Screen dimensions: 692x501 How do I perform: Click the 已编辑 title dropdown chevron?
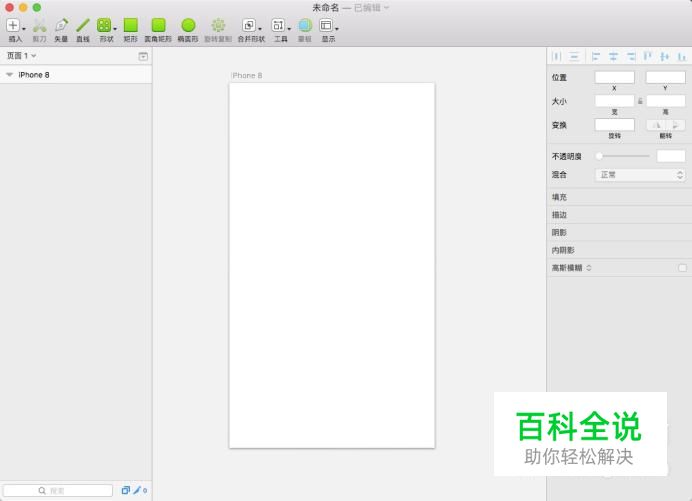(387, 8)
